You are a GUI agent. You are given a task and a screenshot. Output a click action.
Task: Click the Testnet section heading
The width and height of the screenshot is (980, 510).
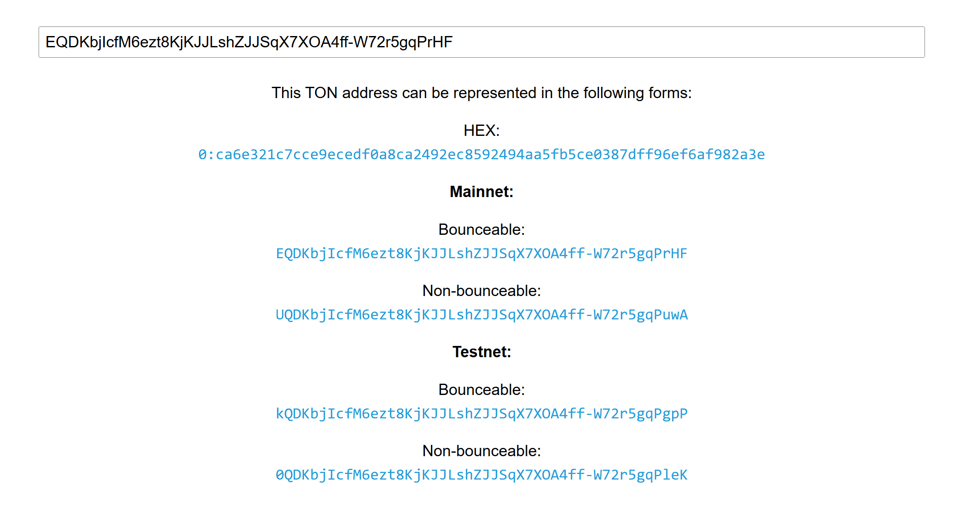(x=481, y=352)
